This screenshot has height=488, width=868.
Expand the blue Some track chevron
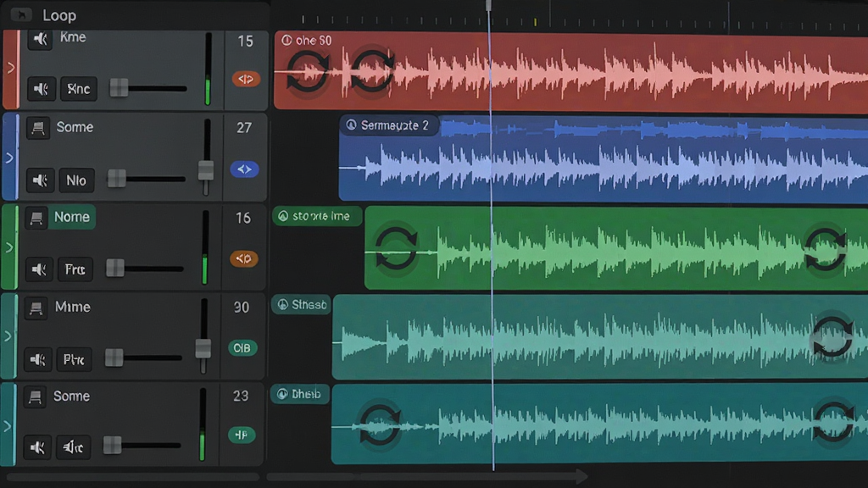pos(9,158)
